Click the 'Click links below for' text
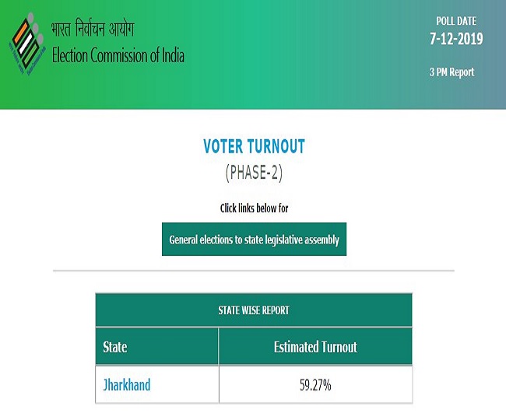The height and width of the screenshot is (420, 506). coord(254,208)
